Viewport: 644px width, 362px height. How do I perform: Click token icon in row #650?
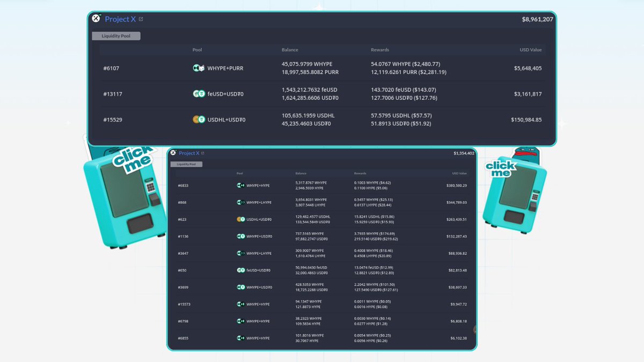[241, 270]
